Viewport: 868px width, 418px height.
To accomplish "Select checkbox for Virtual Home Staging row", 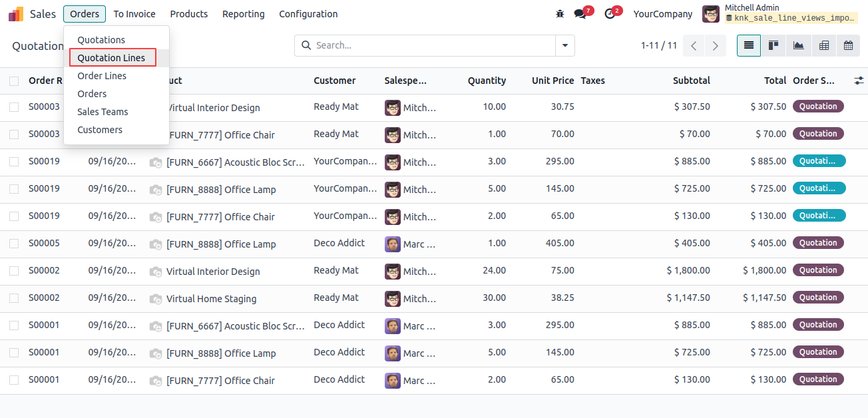I will pos(14,298).
